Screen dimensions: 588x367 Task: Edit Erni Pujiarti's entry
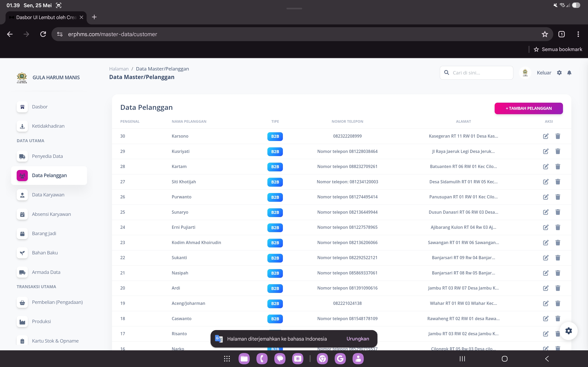click(545, 227)
